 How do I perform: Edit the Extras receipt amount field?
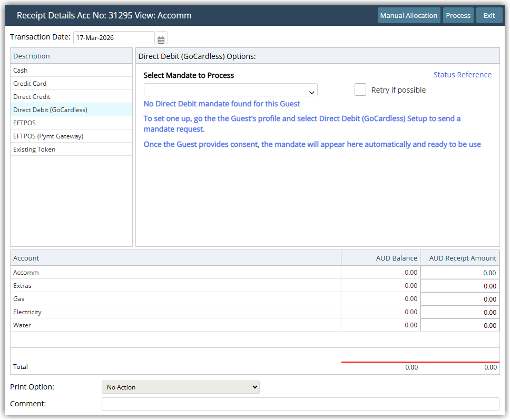coord(459,286)
